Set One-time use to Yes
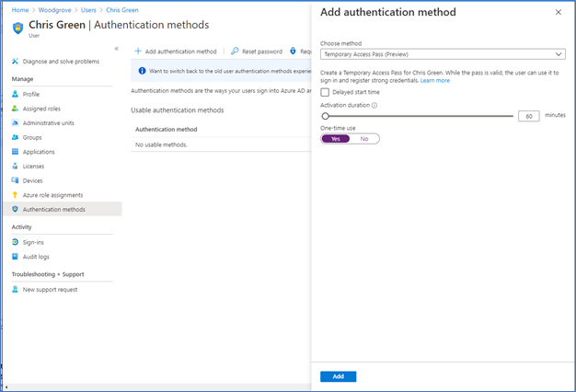Image resolution: width=576 pixels, height=392 pixels. pyautogui.click(x=336, y=139)
